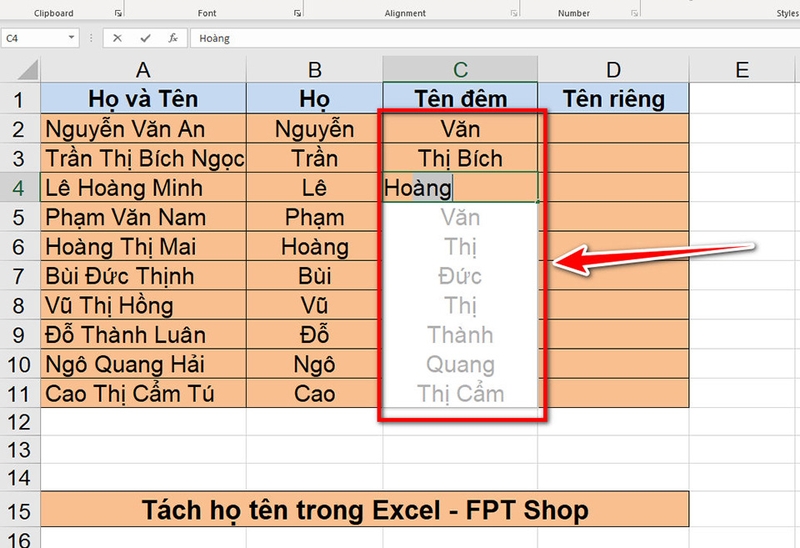
Task: Select column A header
Action: click(143, 70)
